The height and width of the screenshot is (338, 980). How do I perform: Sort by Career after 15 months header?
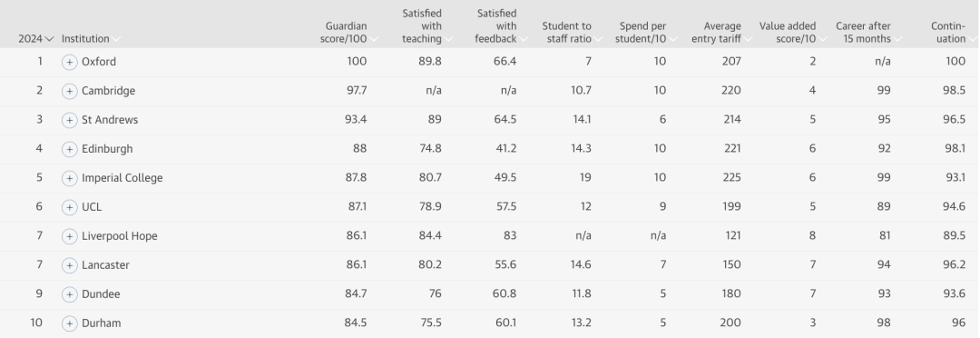[868, 33]
